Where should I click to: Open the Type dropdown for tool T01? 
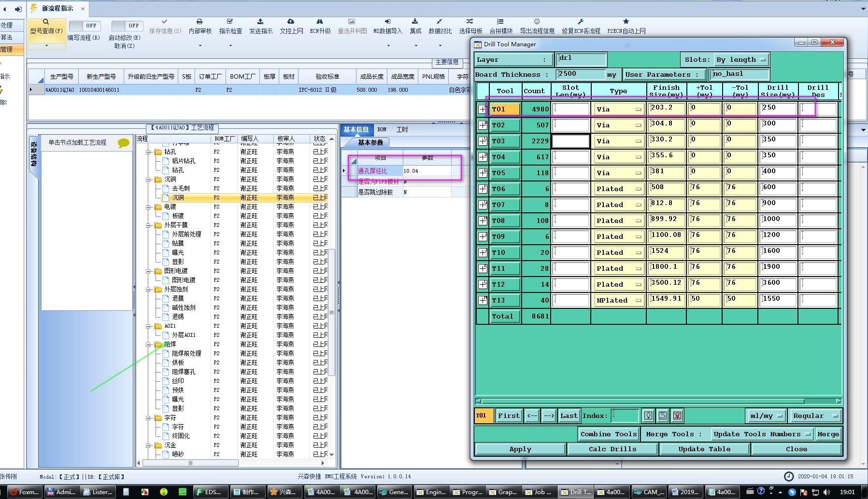(618, 110)
